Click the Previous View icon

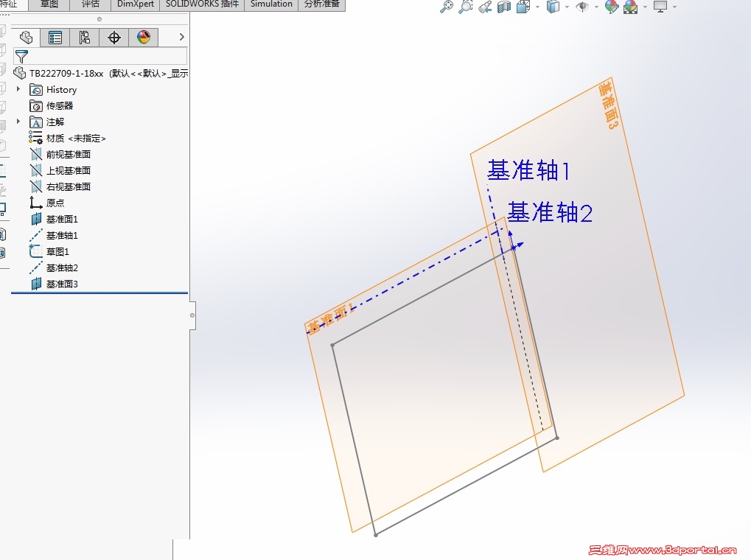485,7
